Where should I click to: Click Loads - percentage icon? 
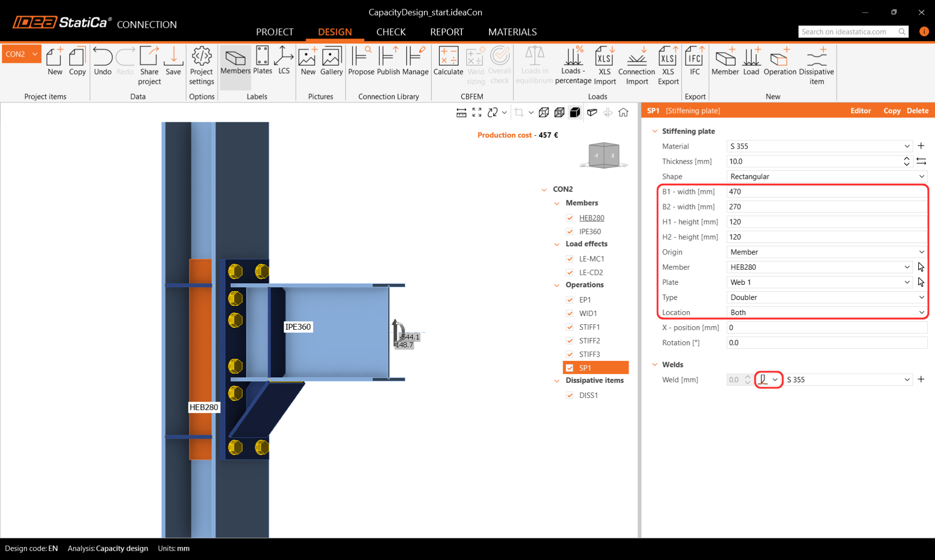573,66
